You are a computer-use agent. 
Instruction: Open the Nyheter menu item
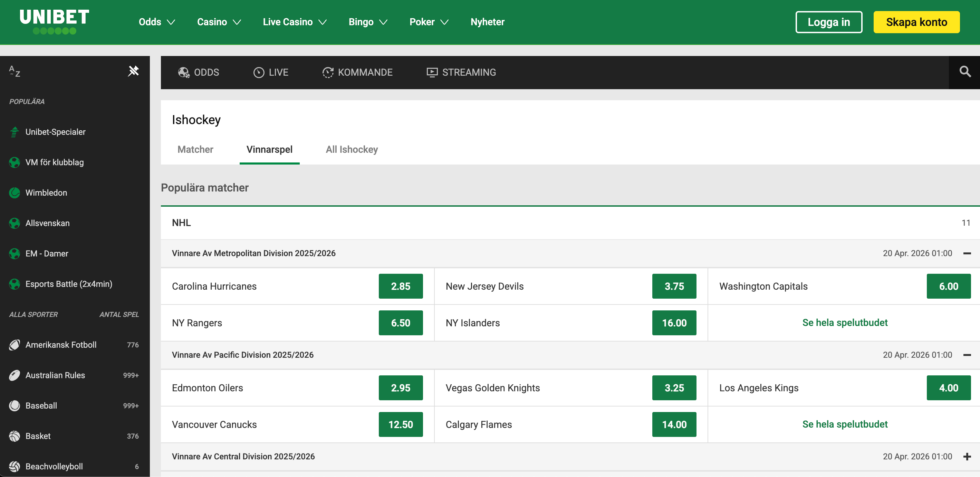tap(487, 22)
